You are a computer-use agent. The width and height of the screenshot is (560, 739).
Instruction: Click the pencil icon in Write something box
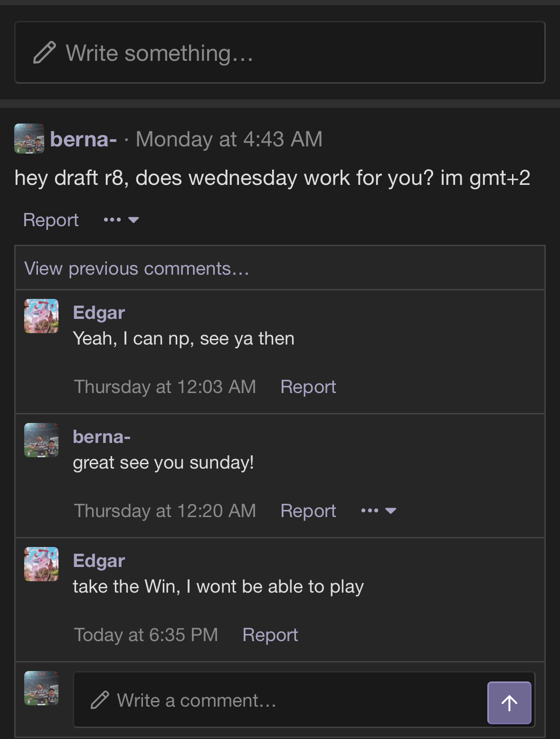[x=45, y=53]
